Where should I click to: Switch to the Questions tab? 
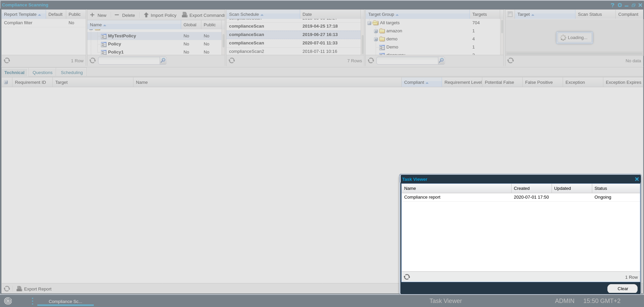tap(42, 72)
